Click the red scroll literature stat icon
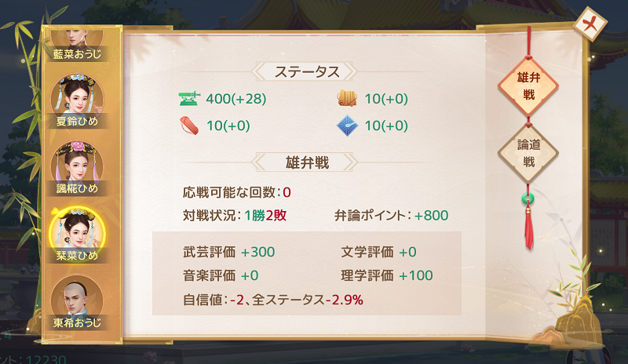 tap(189, 125)
